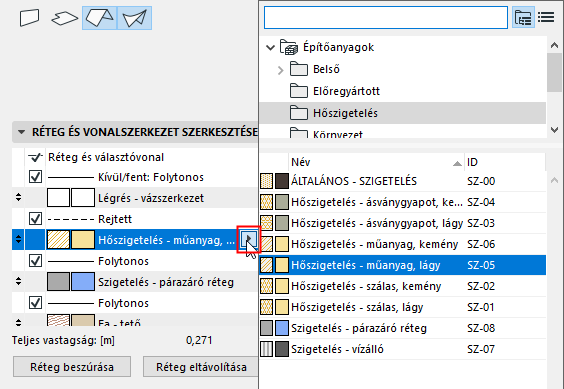Click blue color swatch of Szigetelés - párazáró layer

click(83, 281)
